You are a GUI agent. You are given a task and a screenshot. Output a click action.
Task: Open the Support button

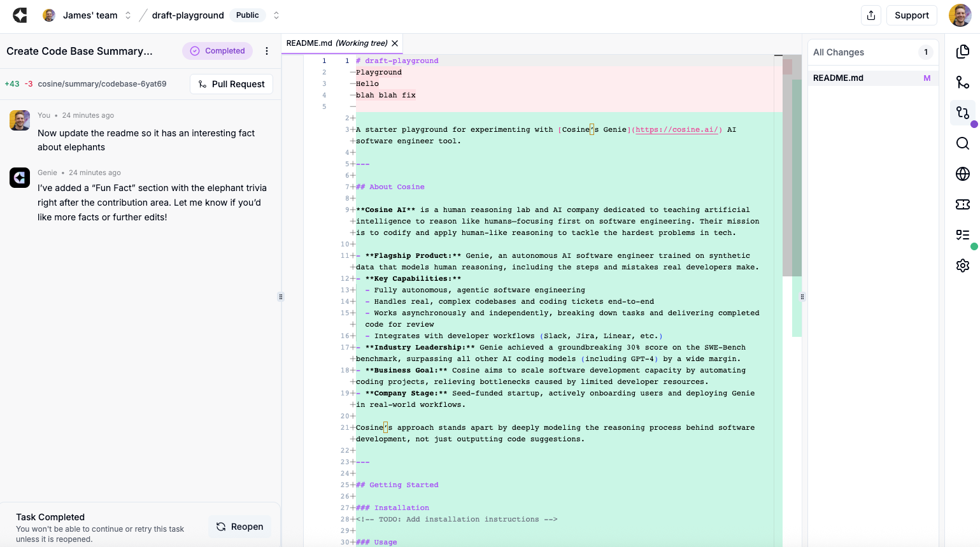tap(911, 15)
